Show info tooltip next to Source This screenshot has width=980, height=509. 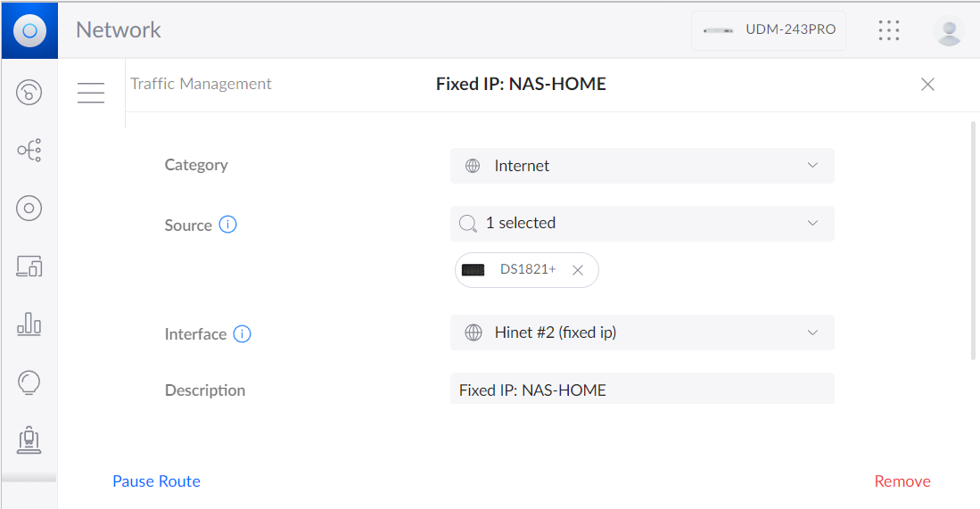tap(228, 225)
